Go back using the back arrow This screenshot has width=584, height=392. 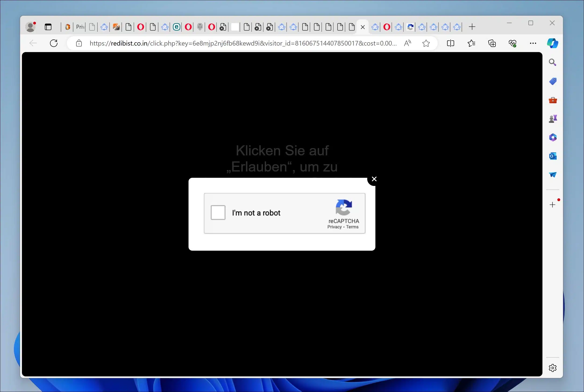point(33,43)
